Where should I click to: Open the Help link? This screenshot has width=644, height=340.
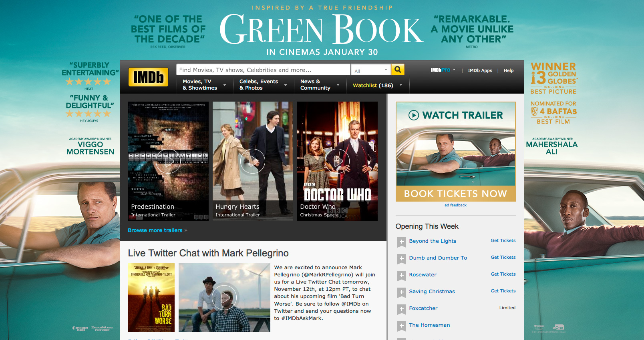click(x=508, y=70)
